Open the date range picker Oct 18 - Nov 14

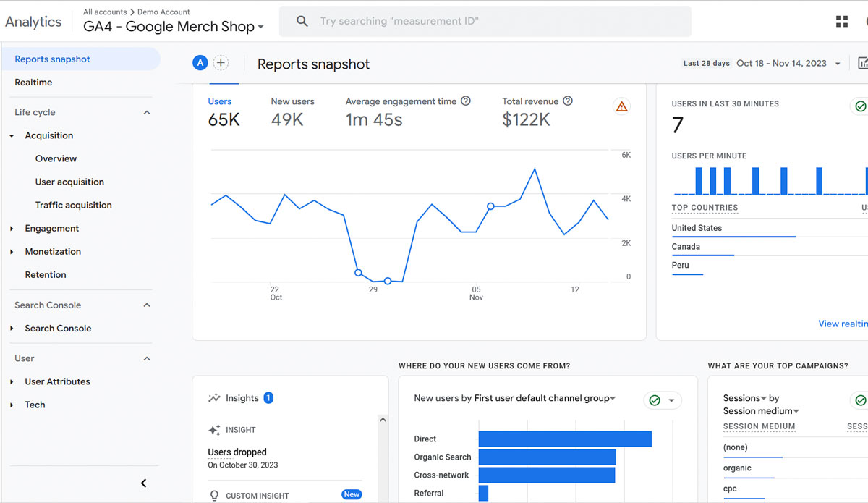point(788,64)
